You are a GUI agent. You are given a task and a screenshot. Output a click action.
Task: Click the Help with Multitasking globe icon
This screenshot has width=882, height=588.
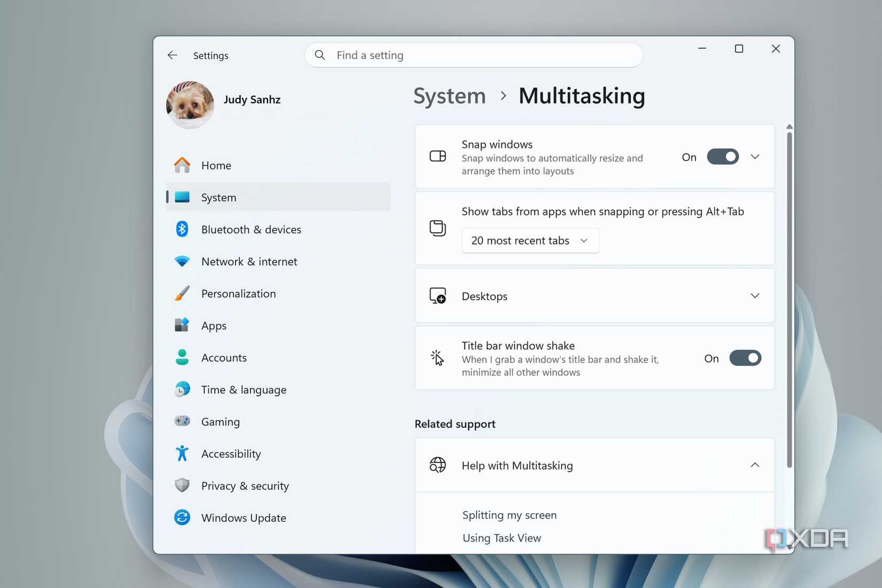pyautogui.click(x=438, y=465)
